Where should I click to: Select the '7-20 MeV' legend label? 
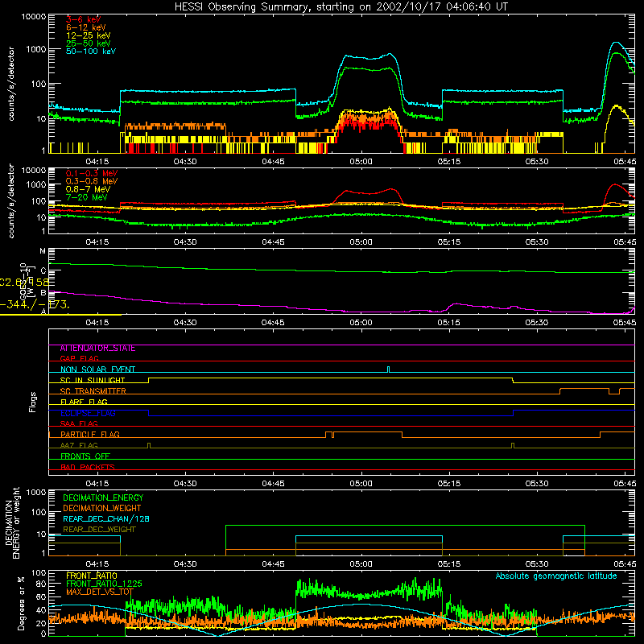pyautogui.click(x=86, y=197)
